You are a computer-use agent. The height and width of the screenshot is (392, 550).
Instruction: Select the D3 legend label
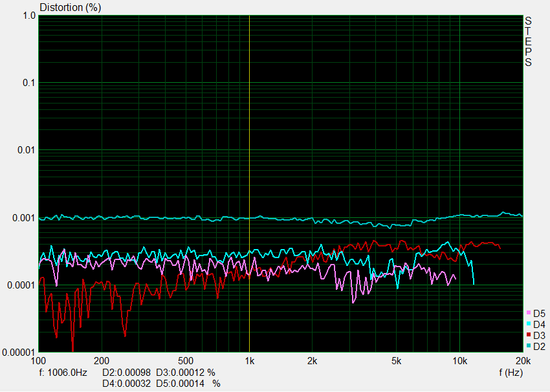tap(539, 336)
